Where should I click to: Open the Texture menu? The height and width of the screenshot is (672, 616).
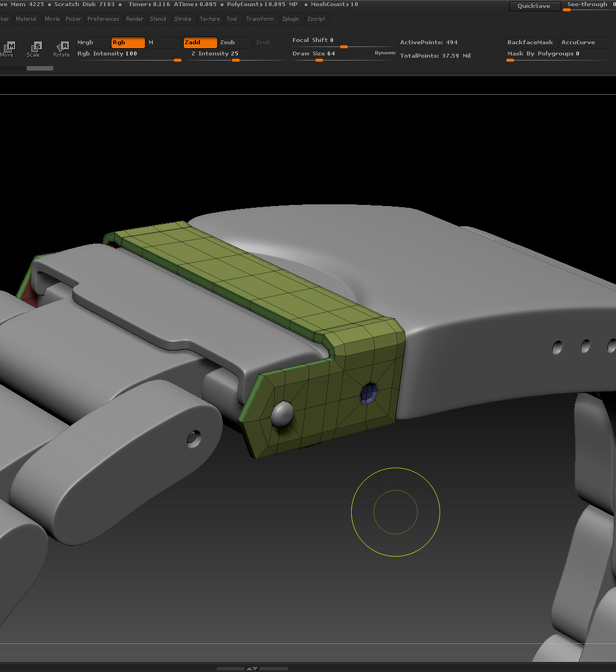tap(210, 19)
